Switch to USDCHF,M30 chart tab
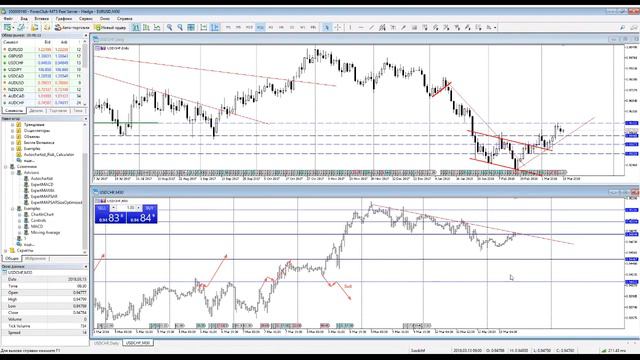The image size is (640, 360). [138, 343]
